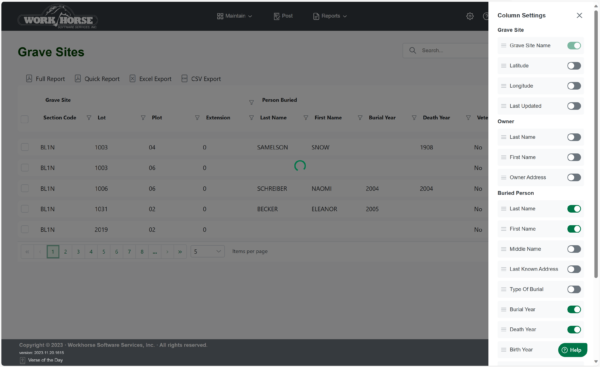Open filter for Plot column
Viewport: 600px width, 367px height.
(x=197, y=117)
